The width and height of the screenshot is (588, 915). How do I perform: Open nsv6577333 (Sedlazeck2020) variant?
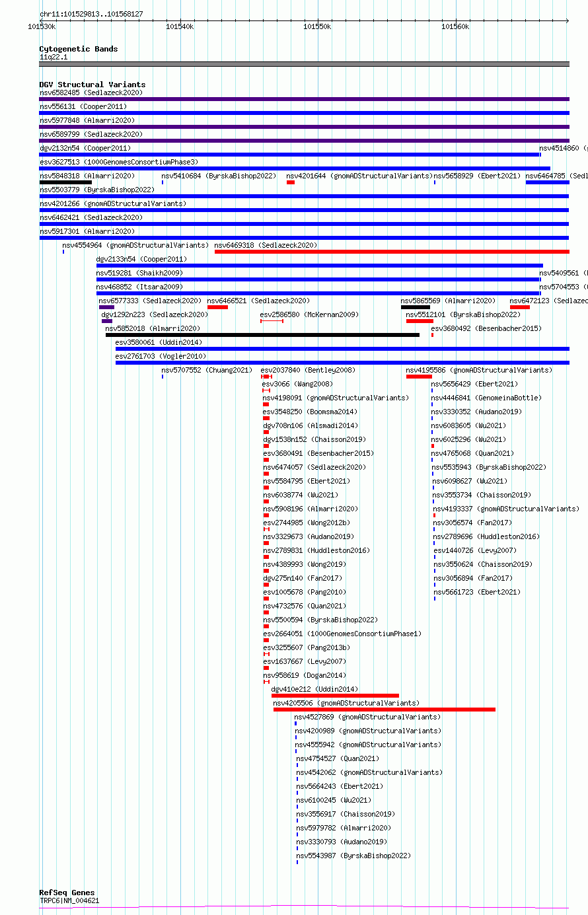pyautogui.click(x=150, y=301)
